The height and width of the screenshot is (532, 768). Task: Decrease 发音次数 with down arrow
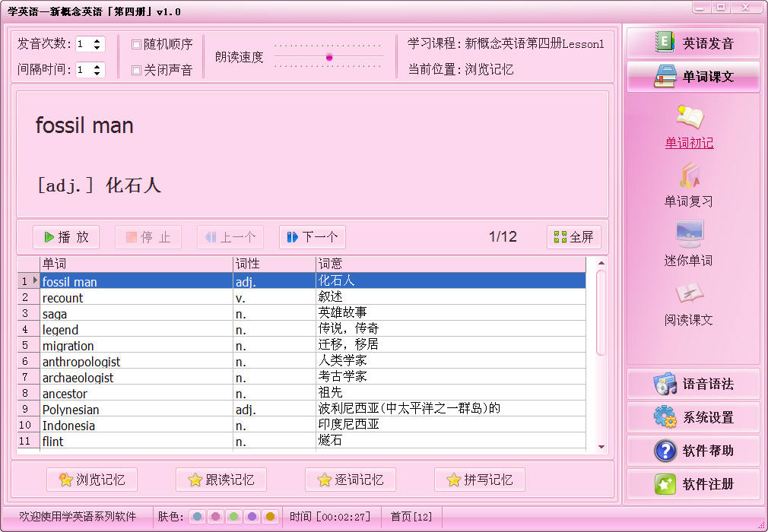point(97,47)
